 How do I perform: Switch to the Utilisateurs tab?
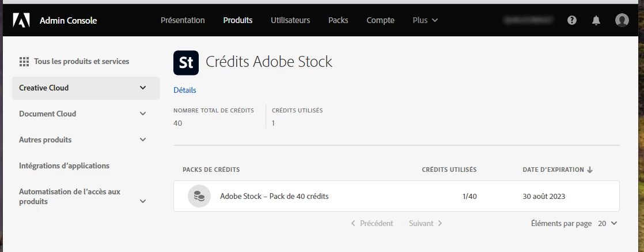[x=290, y=20]
